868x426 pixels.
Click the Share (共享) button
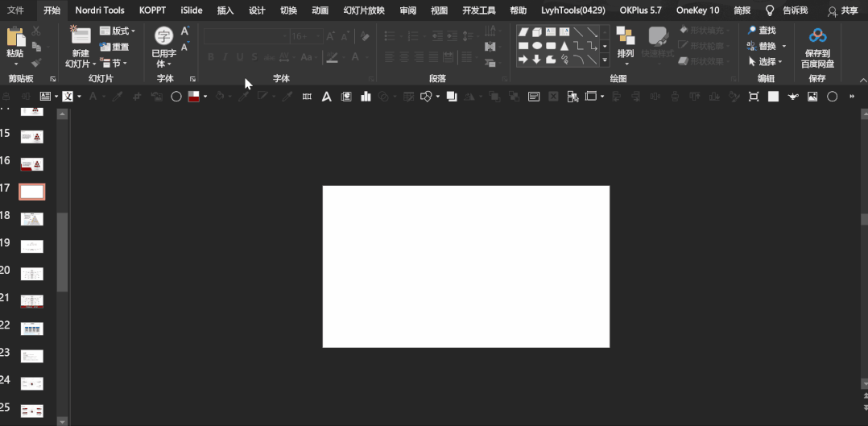(843, 10)
